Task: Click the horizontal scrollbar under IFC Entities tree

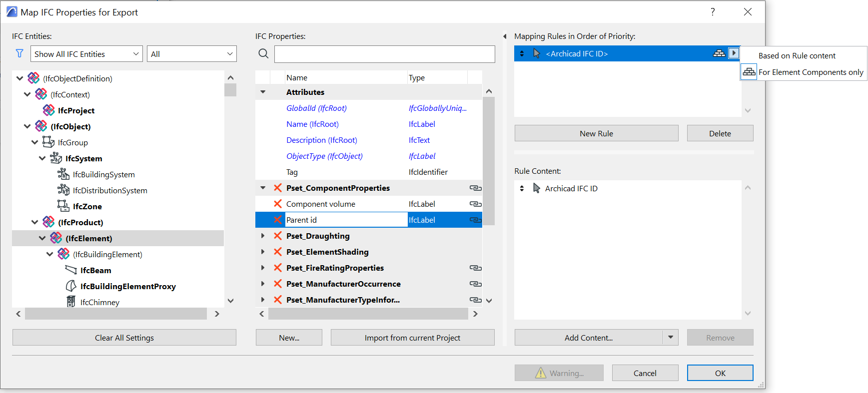Action: pos(116,314)
